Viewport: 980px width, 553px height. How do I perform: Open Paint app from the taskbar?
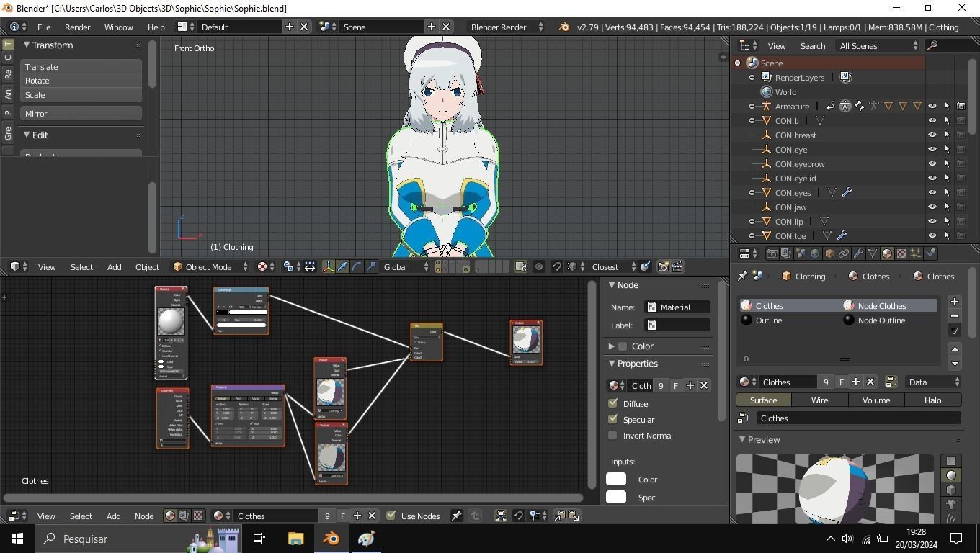tap(366, 539)
